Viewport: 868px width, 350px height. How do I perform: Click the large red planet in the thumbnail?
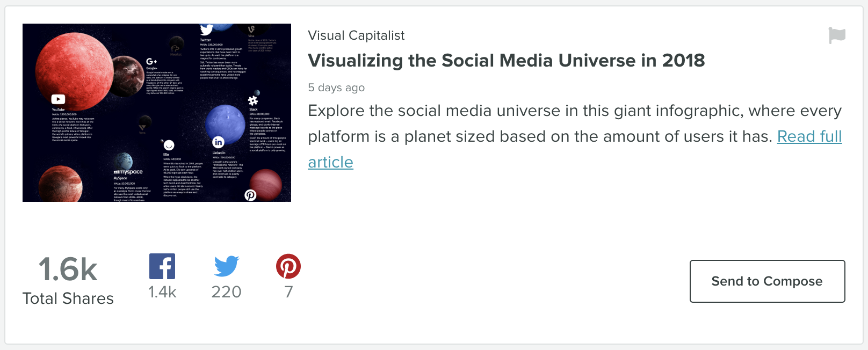coord(74,71)
